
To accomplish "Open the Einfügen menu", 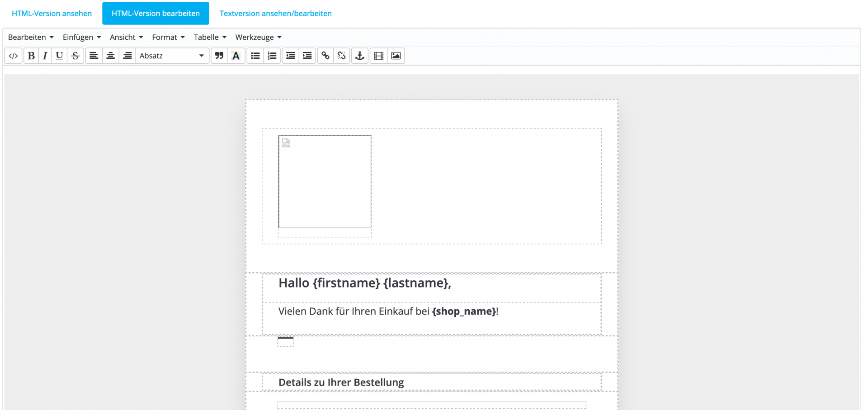I will (82, 37).
